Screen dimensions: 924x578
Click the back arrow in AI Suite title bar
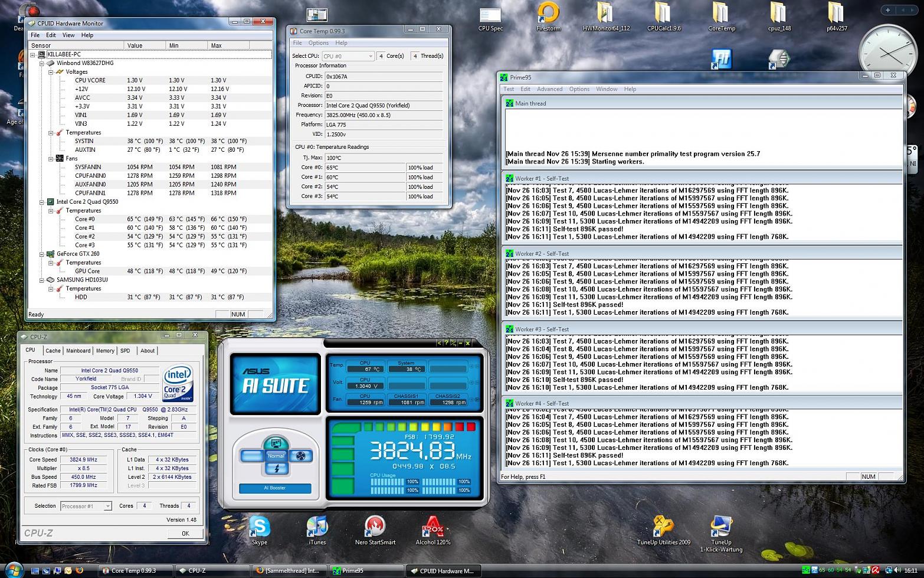pyautogui.click(x=439, y=343)
